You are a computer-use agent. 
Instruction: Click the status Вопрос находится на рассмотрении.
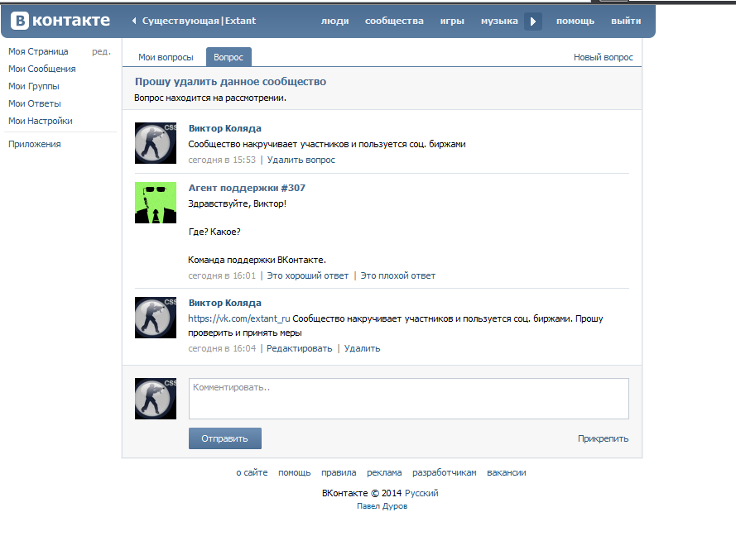click(x=210, y=98)
